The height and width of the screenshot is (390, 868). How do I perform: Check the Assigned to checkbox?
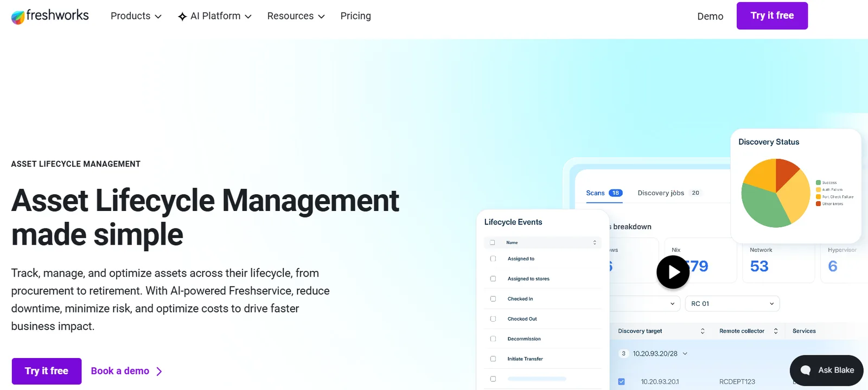point(493,259)
